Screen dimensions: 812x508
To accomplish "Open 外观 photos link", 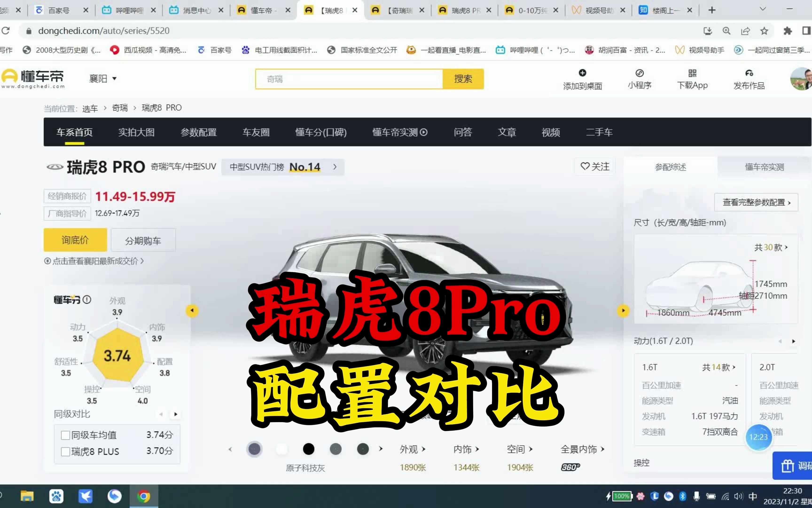I will click(412, 449).
